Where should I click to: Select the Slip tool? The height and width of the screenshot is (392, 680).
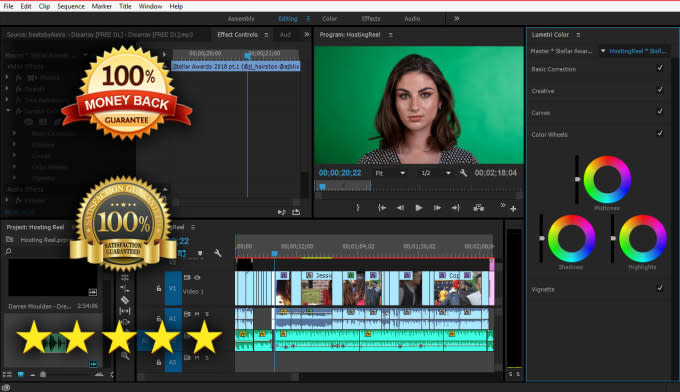point(125,311)
